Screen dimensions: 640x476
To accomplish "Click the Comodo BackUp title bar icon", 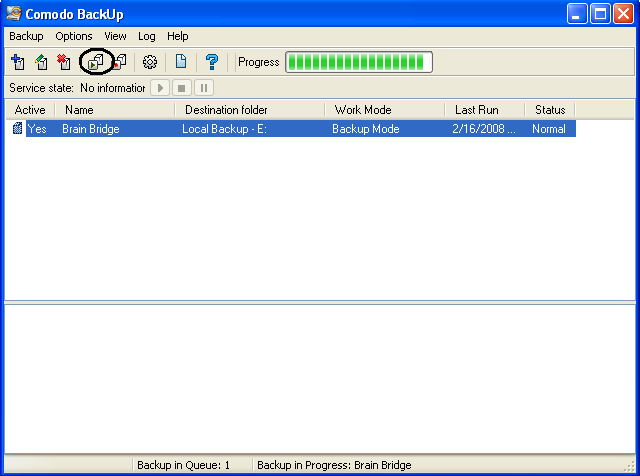I will click(x=14, y=13).
